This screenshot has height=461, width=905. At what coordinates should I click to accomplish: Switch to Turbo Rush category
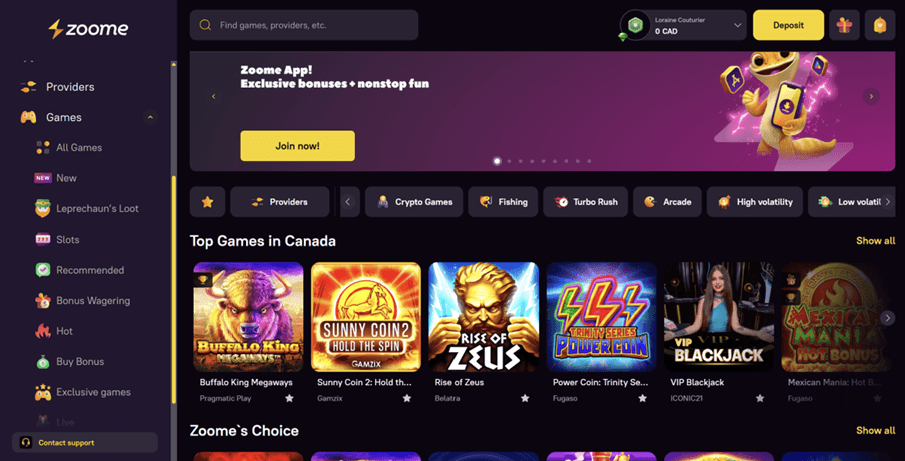pyautogui.click(x=586, y=202)
